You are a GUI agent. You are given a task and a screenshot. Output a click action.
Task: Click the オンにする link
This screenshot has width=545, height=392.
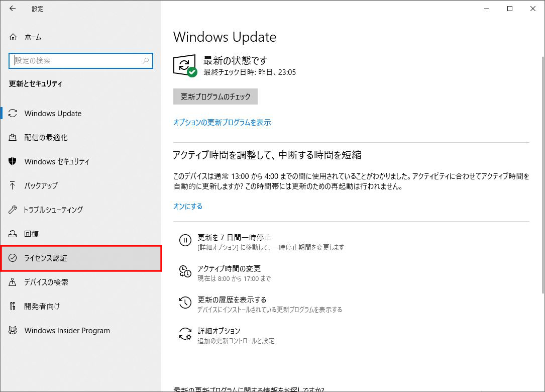click(188, 206)
